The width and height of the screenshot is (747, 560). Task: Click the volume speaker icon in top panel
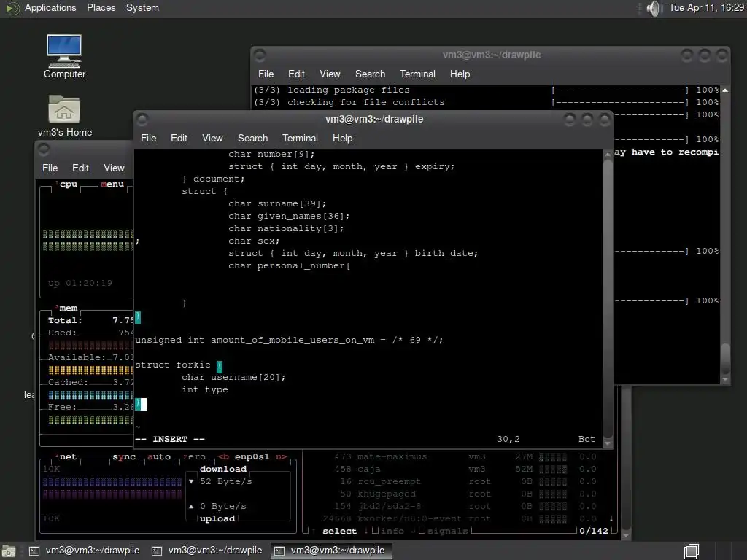tap(654, 8)
